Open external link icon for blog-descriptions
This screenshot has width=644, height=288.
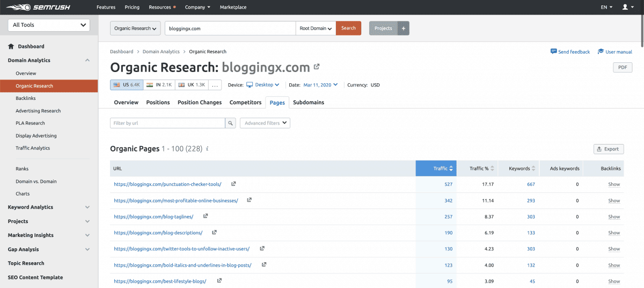click(214, 232)
